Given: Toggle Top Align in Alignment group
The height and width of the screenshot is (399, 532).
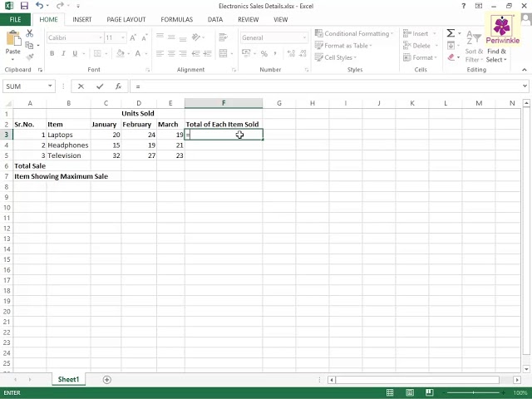Looking at the screenshot, I should (160, 37).
